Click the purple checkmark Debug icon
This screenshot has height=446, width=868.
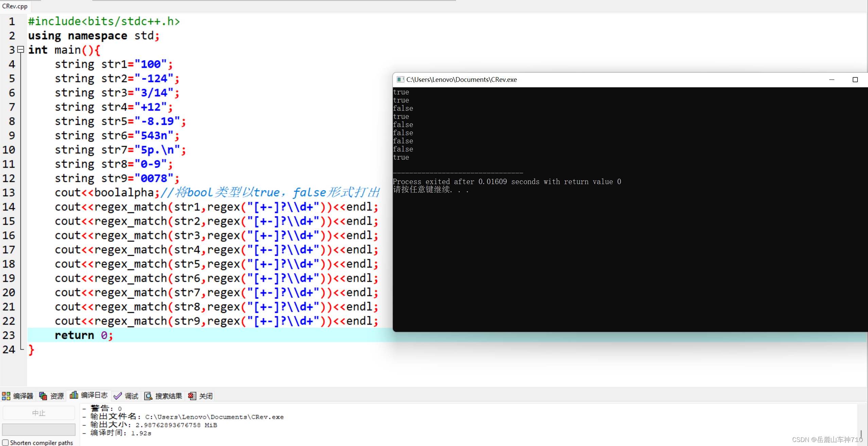(x=117, y=395)
